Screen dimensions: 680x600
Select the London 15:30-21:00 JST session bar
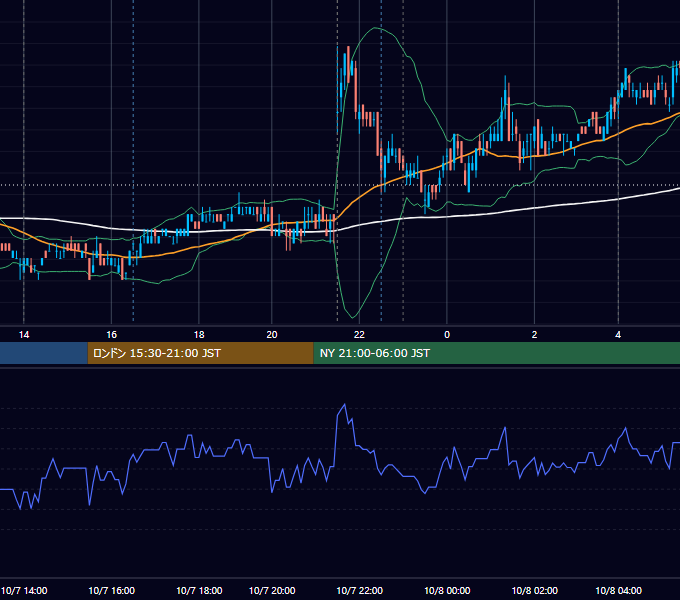(x=200, y=353)
